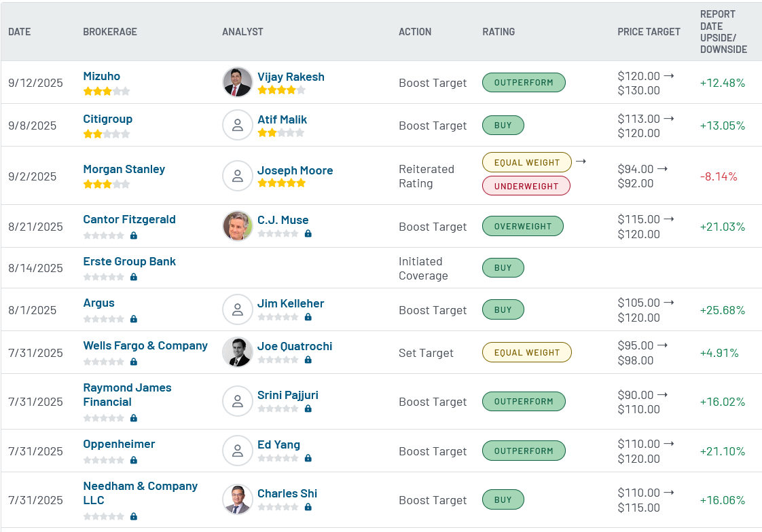The height and width of the screenshot is (532, 762).
Task: Click Morgan Stanley's star rating
Action: (x=107, y=184)
